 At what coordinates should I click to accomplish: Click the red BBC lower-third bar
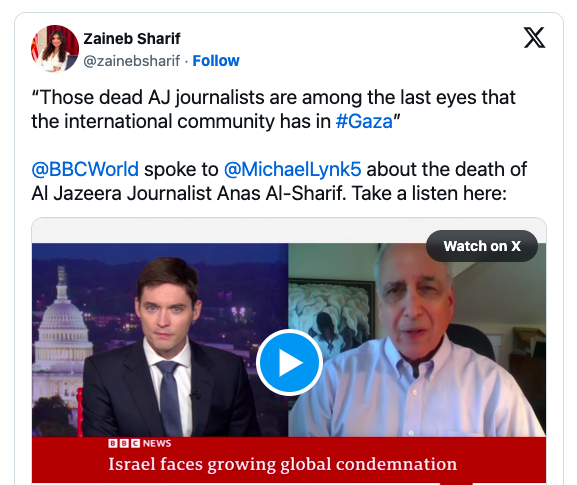click(x=289, y=460)
